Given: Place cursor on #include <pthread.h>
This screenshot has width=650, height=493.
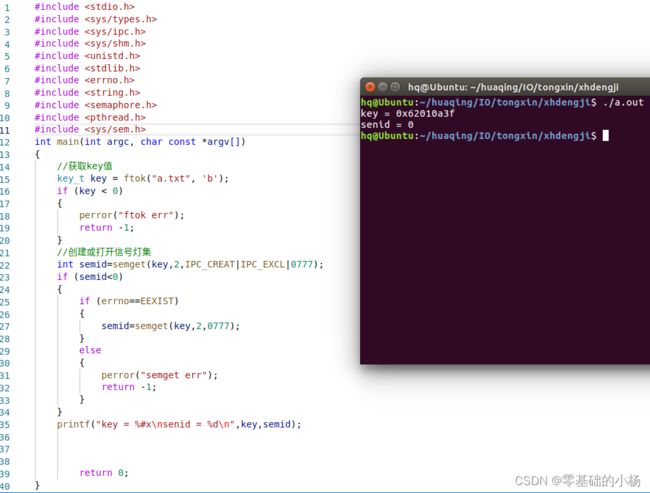Looking at the screenshot, I should coord(90,117).
